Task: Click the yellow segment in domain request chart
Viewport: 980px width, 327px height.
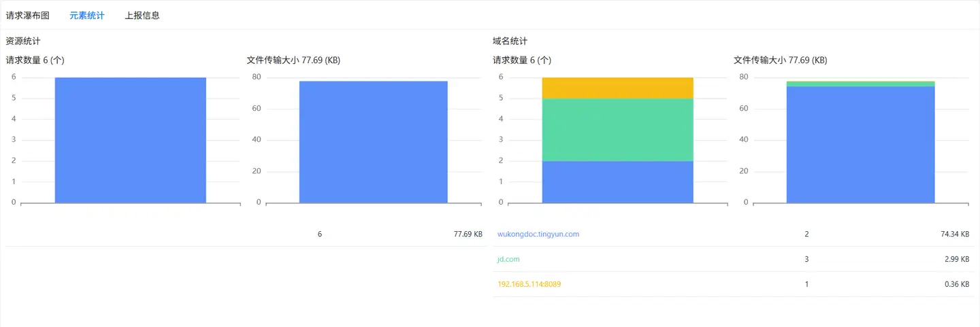Action: (617, 88)
